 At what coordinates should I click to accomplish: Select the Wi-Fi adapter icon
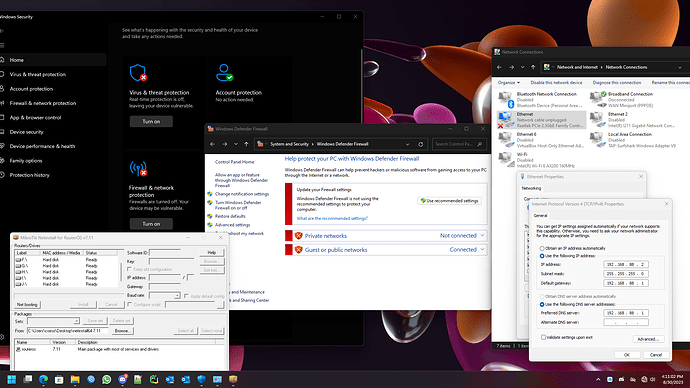pyautogui.click(x=505, y=159)
